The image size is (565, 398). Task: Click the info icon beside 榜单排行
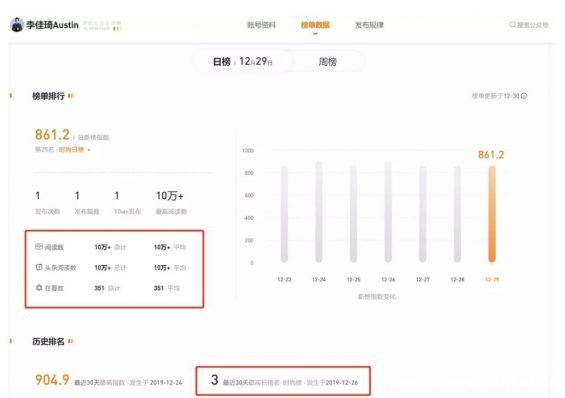click(x=71, y=96)
